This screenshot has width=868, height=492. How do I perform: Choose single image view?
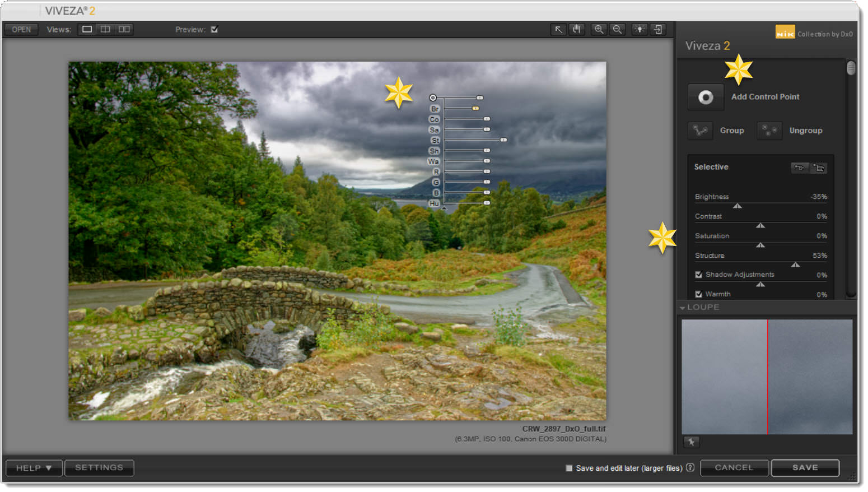(x=87, y=29)
